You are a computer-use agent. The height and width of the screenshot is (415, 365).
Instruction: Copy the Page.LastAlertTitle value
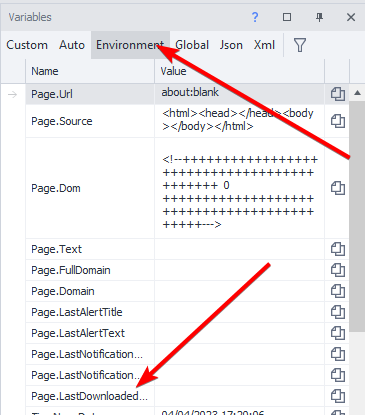[x=337, y=312]
